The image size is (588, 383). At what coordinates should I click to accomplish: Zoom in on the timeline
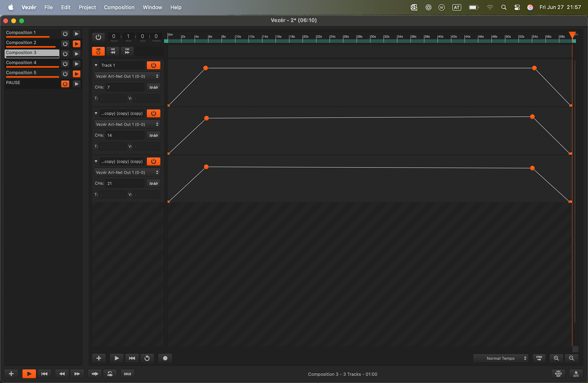click(x=556, y=358)
